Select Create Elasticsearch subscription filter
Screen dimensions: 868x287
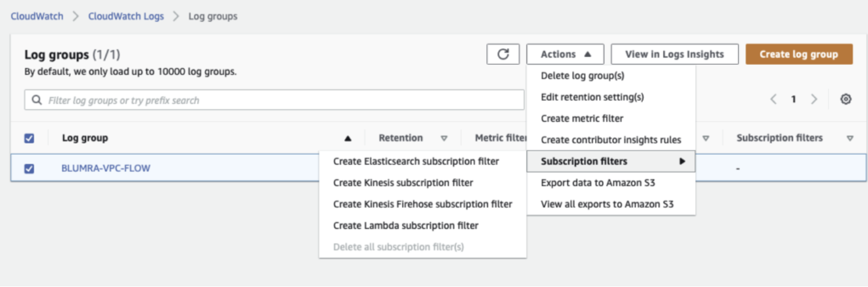point(416,161)
